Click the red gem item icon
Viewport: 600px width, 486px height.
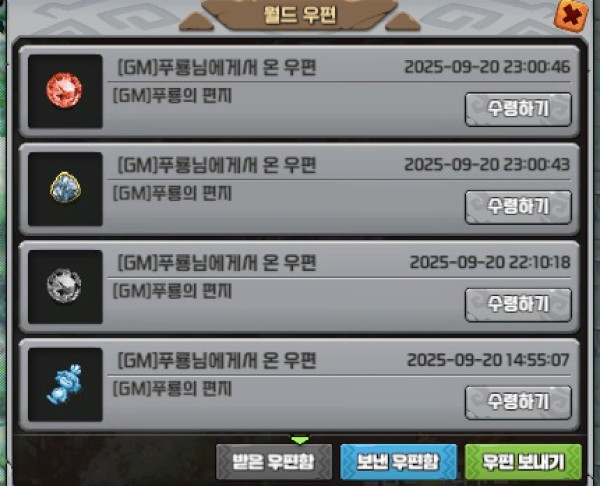point(64,91)
